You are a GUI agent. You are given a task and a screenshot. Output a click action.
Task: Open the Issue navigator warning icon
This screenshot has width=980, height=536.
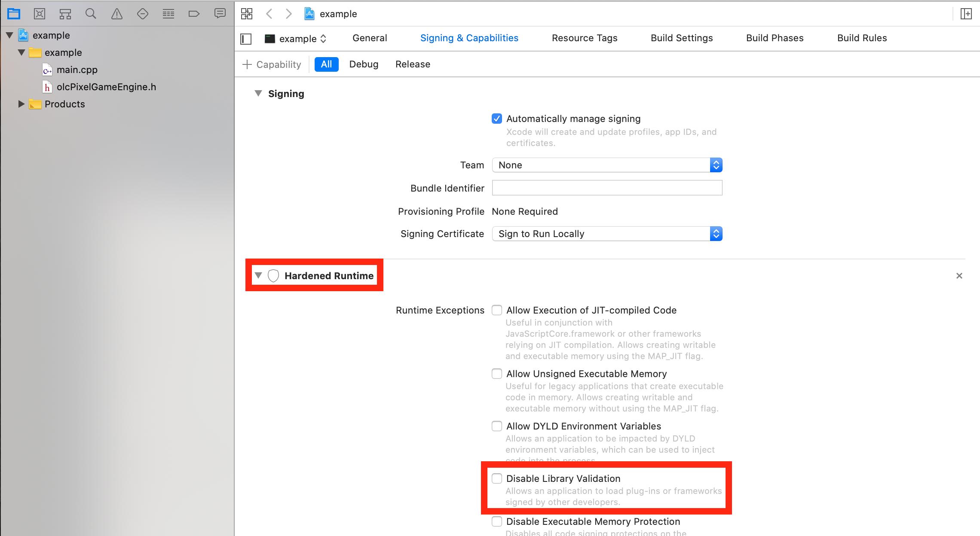[x=116, y=14]
